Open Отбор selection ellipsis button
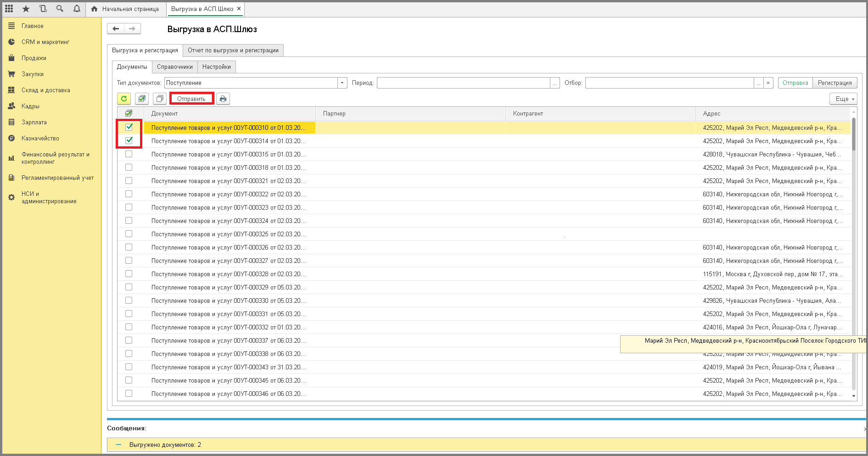This screenshot has width=868, height=456. point(759,83)
